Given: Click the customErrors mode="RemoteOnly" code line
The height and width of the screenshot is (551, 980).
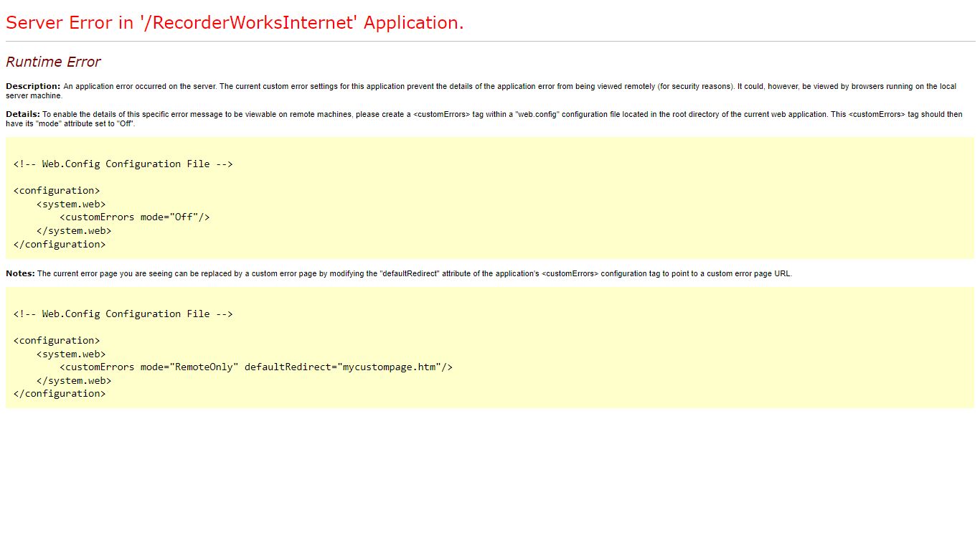Looking at the screenshot, I should 256,367.
